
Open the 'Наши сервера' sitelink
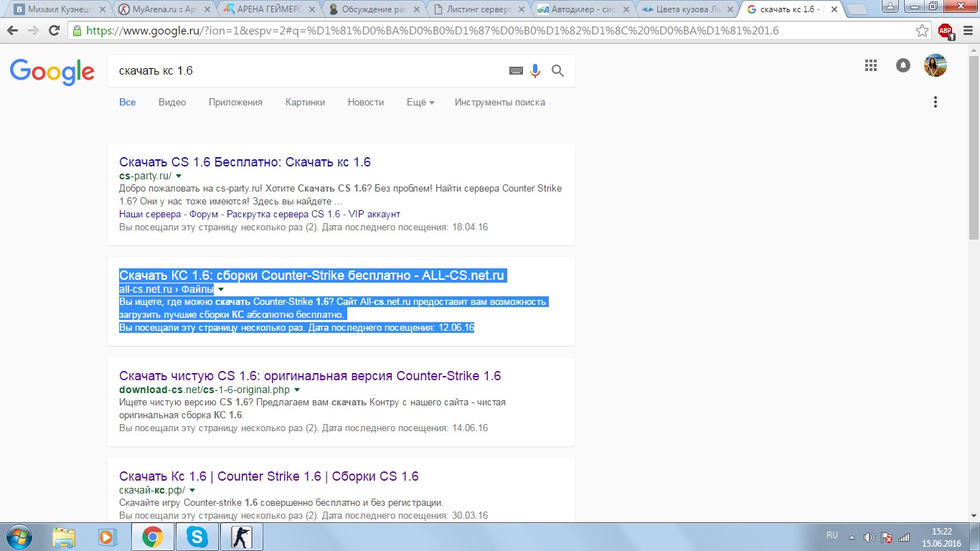tap(149, 215)
